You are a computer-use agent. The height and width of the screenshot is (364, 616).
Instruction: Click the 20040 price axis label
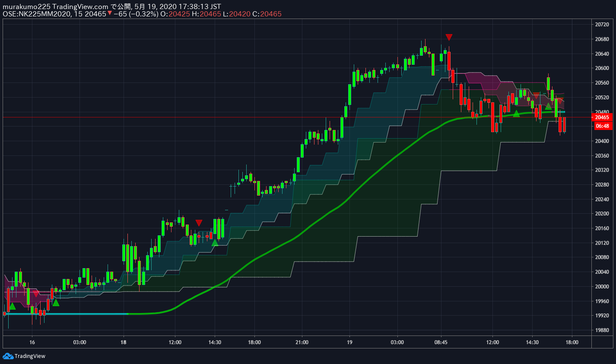602,272
